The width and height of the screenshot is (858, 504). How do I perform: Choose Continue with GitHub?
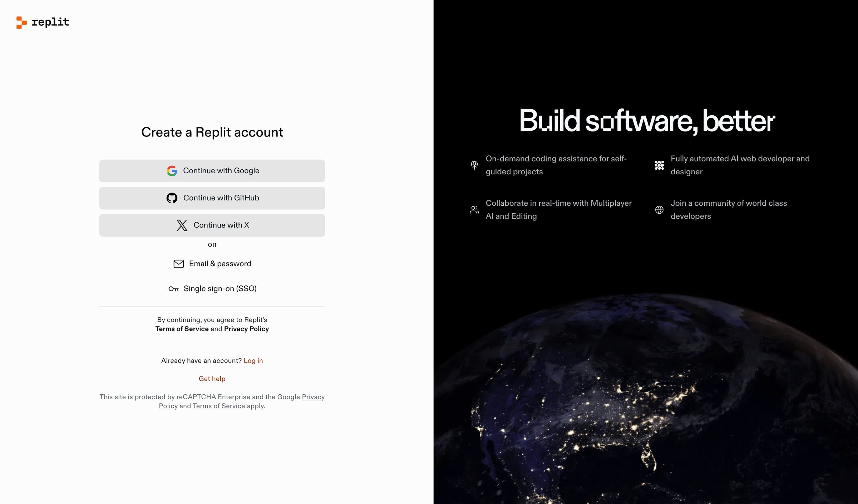coord(212,198)
